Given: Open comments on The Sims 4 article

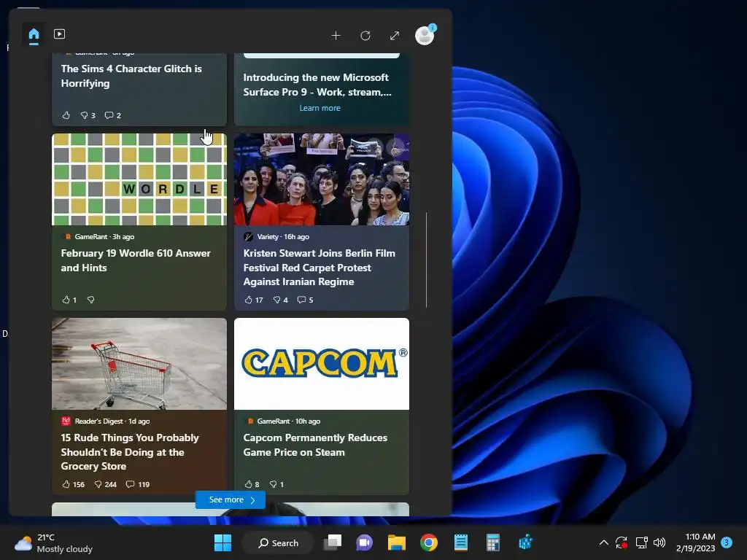Looking at the screenshot, I should tap(113, 115).
